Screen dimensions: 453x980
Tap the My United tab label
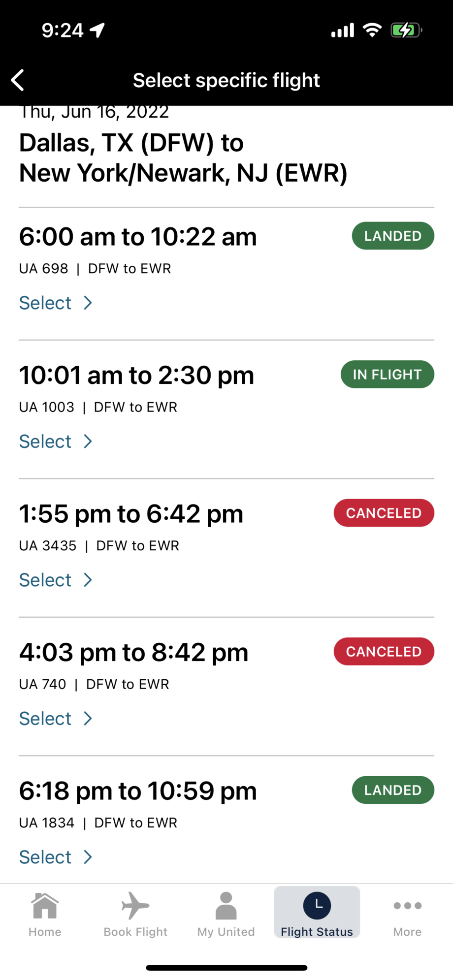(226, 932)
